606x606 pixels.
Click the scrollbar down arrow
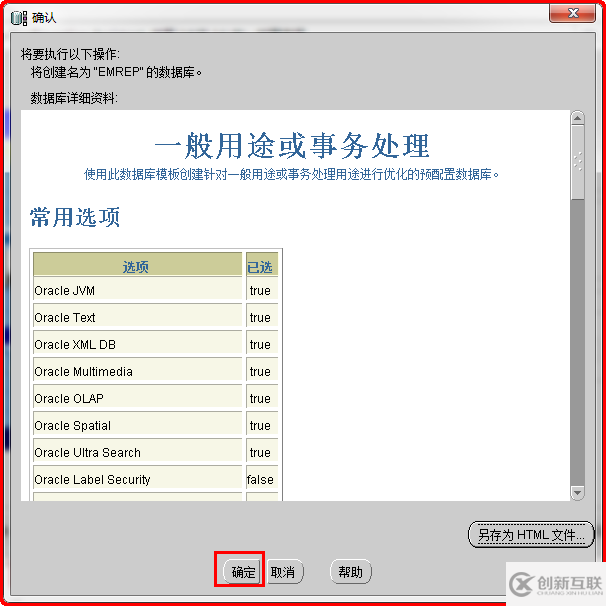[x=577, y=493]
